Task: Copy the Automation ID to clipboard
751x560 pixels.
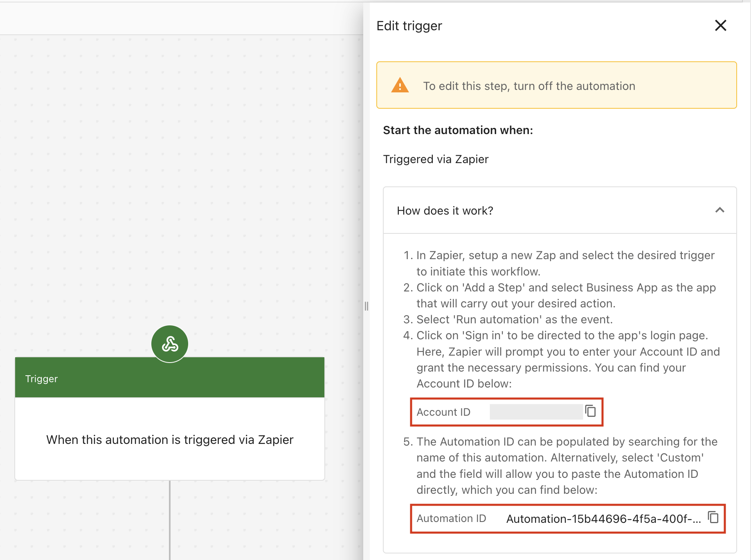Action: pos(713,517)
